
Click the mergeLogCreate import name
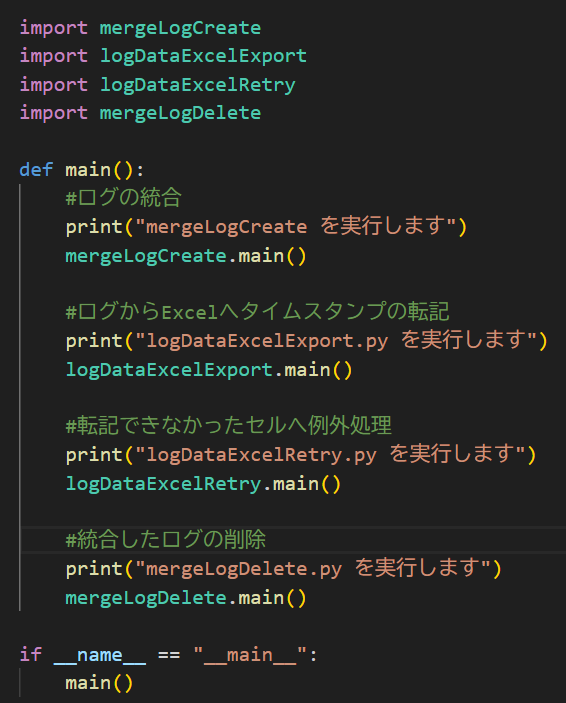(180, 29)
